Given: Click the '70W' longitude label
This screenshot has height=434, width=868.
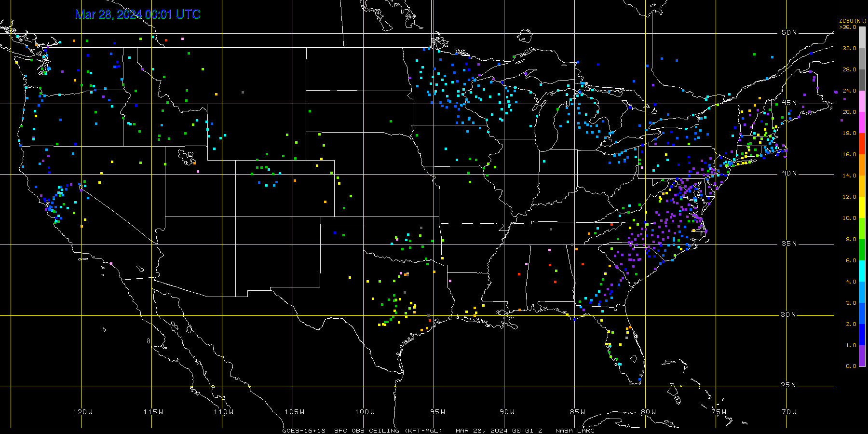Looking at the screenshot, I should pyautogui.click(x=789, y=412).
